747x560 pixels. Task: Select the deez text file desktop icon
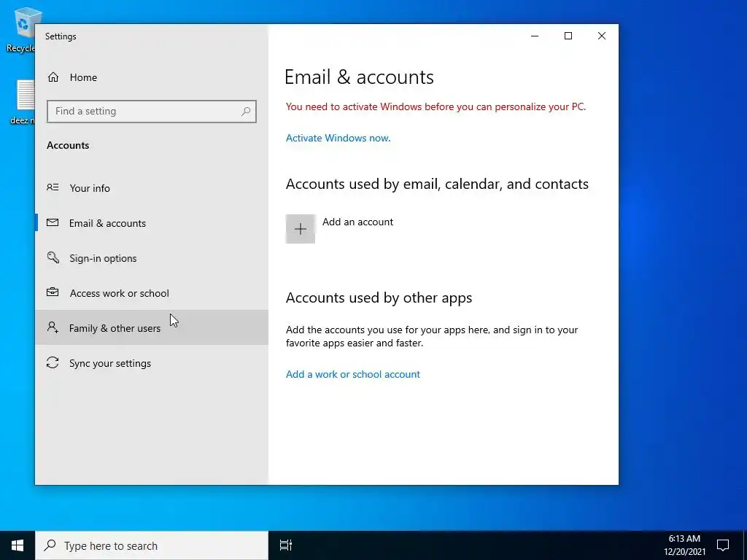click(24, 102)
